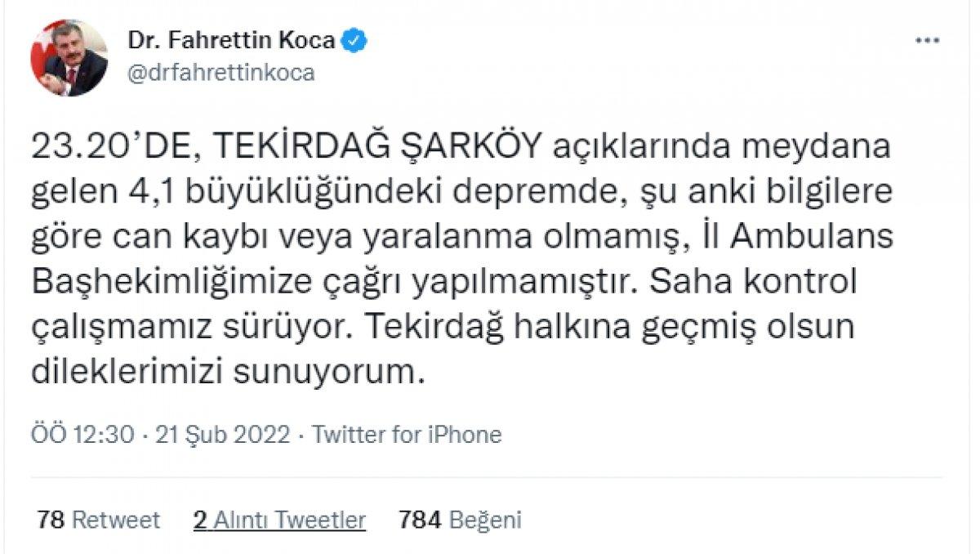Viewport: 980px width, 554px height.
Task: Click the blue verified badge next to the name
Action: (353, 38)
